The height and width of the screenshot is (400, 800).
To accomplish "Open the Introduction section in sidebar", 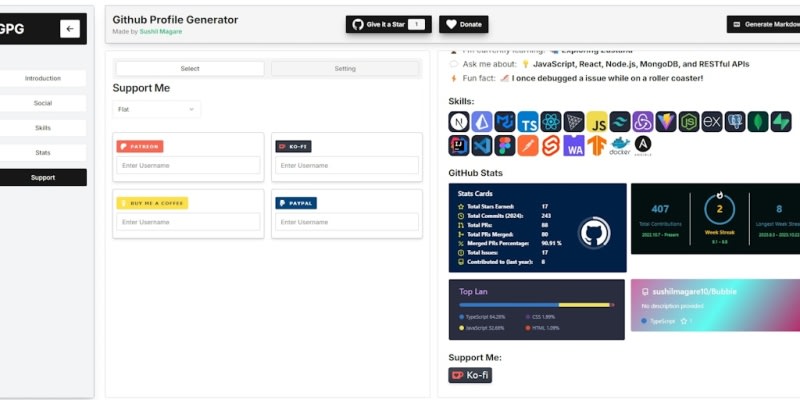I will (x=43, y=79).
